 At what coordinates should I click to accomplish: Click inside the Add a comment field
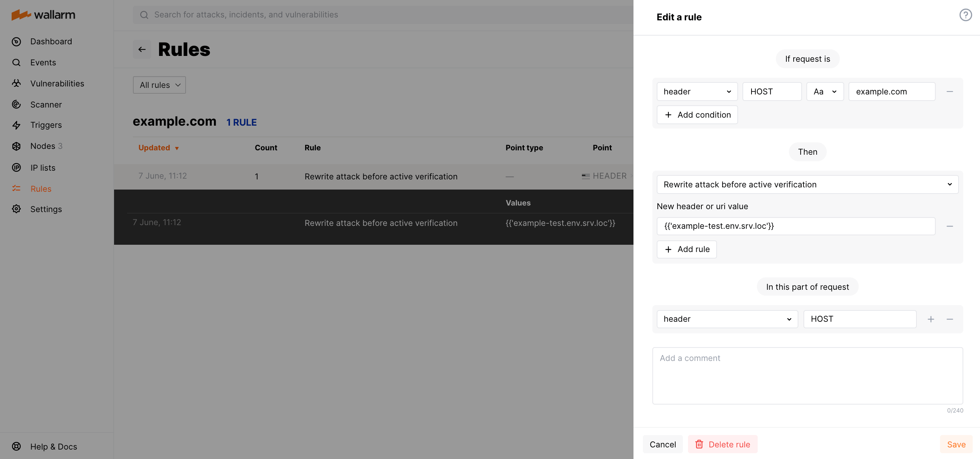[x=807, y=376]
